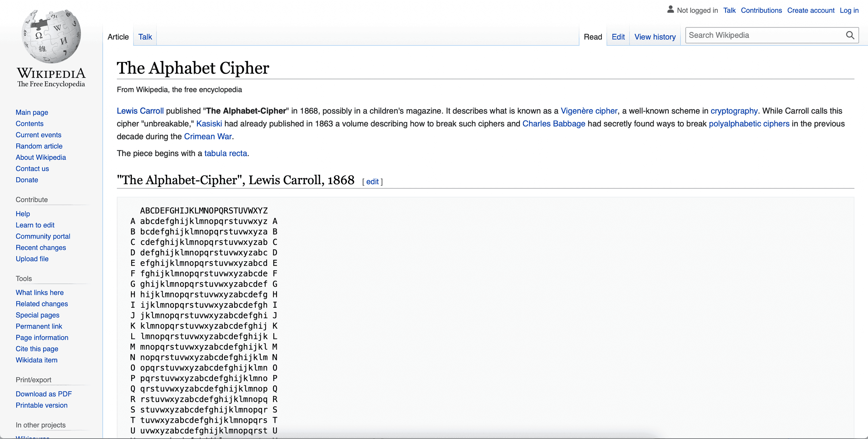Screen dimensions: 868x439
Task: Click the Crimean War link
Action: pyautogui.click(x=208, y=136)
